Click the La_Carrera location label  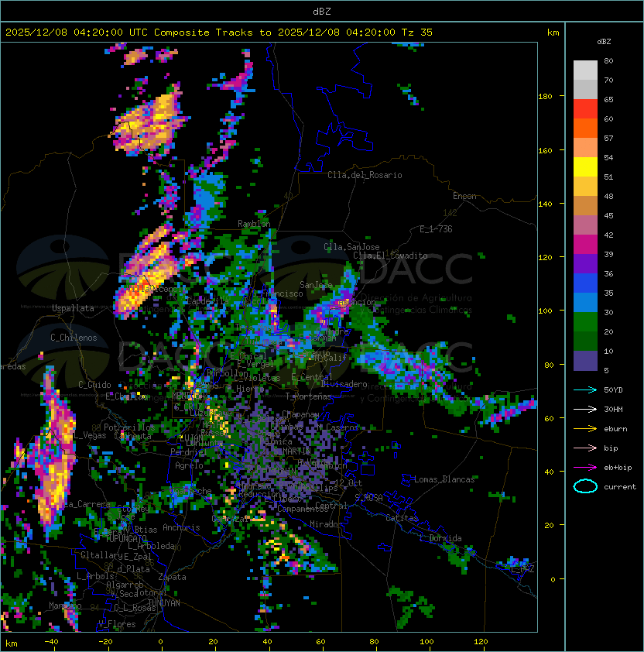coord(86,504)
